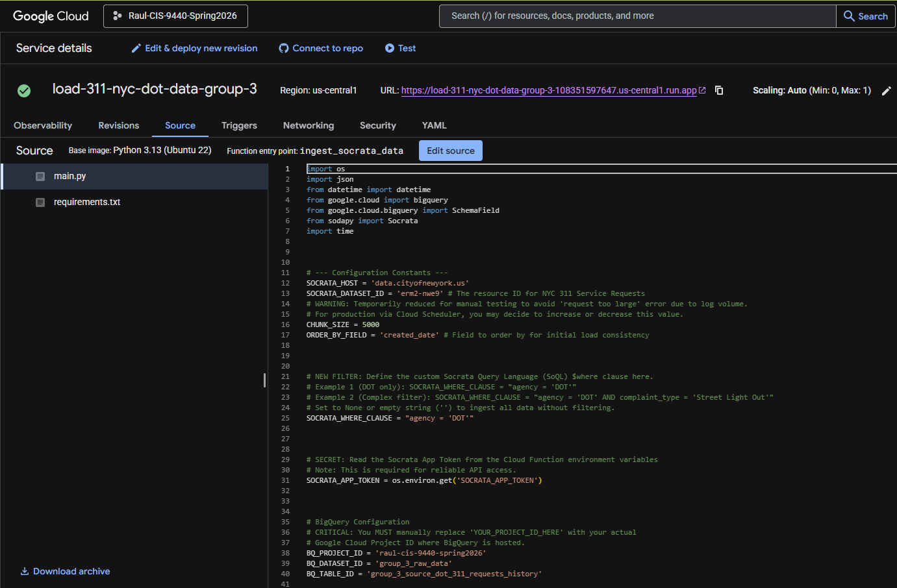Click the ORDER_BY_FIELD code line
Screen dimensions: 897x588
point(478,335)
